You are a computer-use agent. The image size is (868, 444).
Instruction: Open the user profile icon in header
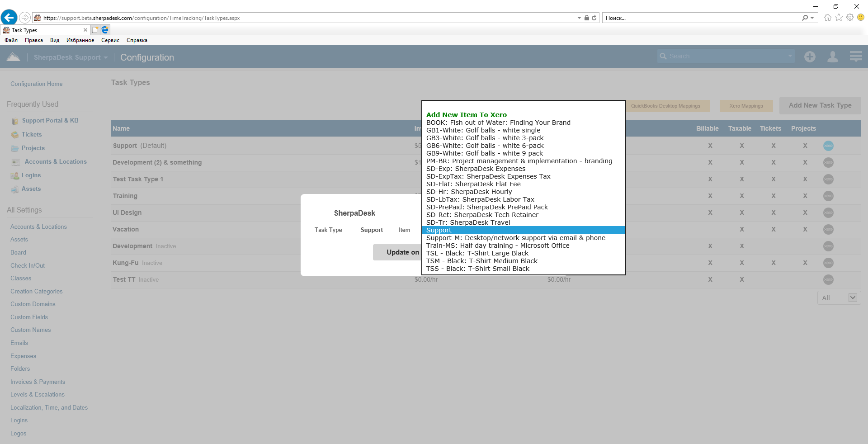tap(832, 57)
